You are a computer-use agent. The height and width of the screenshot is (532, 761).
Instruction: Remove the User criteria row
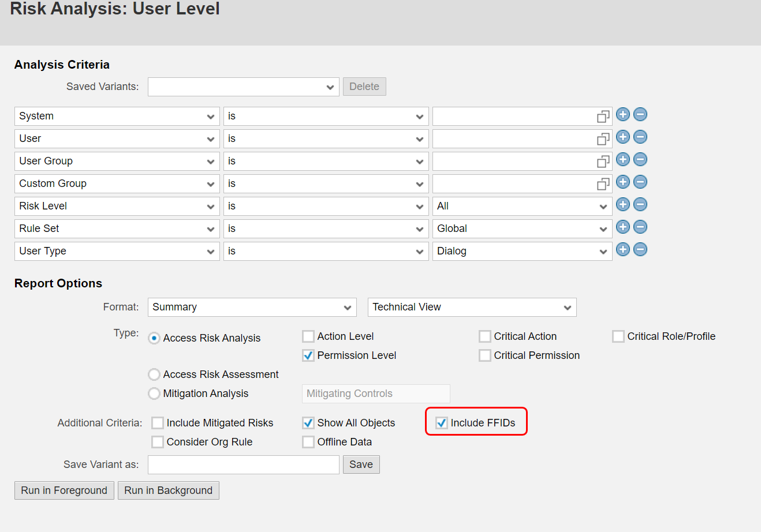point(640,137)
